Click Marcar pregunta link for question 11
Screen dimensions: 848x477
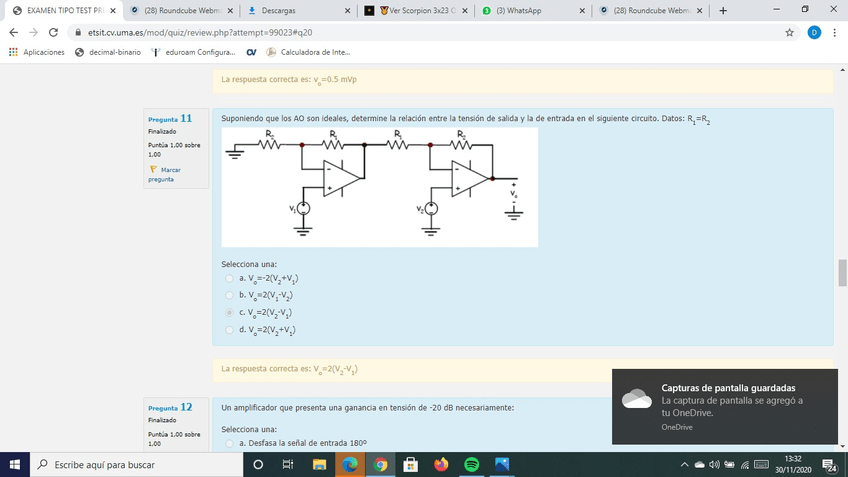165,174
